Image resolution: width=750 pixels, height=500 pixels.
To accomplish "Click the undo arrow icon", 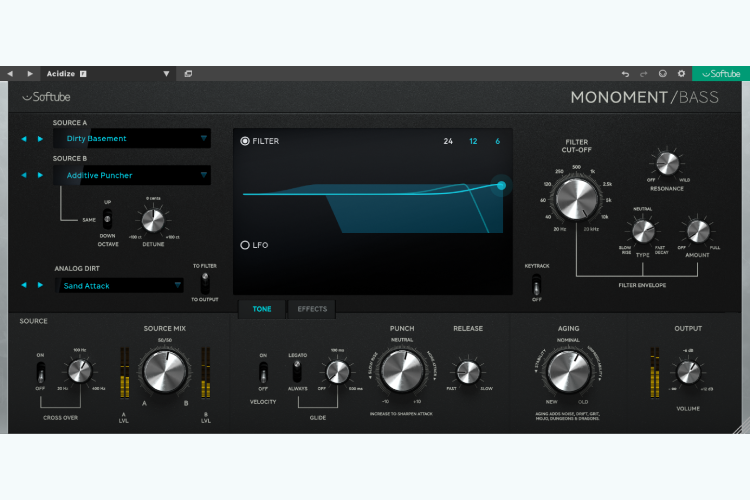I will (625, 74).
